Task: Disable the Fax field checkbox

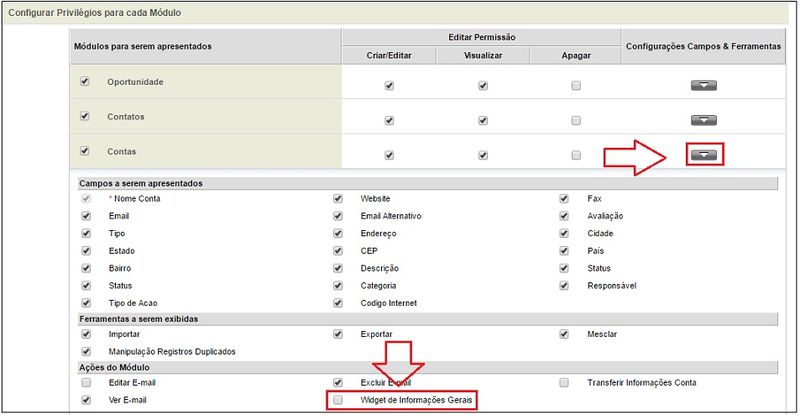Action: coord(565,199)
